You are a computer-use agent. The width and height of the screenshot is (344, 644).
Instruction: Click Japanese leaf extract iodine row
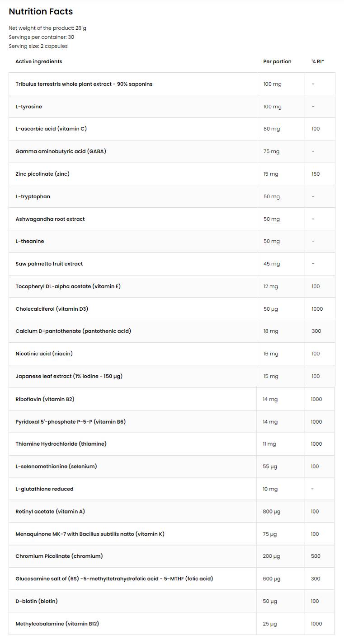(69, 376)
